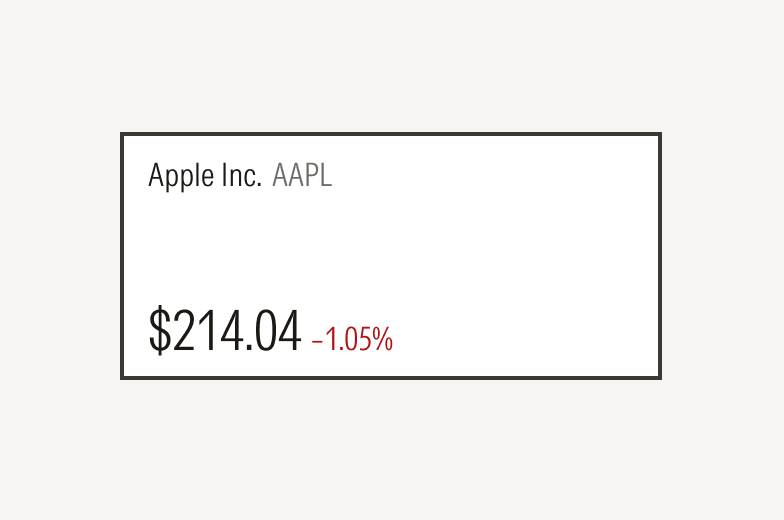784x520 pixels.
Task: Click the $214.04 stock price
Action: click(225, 332)
